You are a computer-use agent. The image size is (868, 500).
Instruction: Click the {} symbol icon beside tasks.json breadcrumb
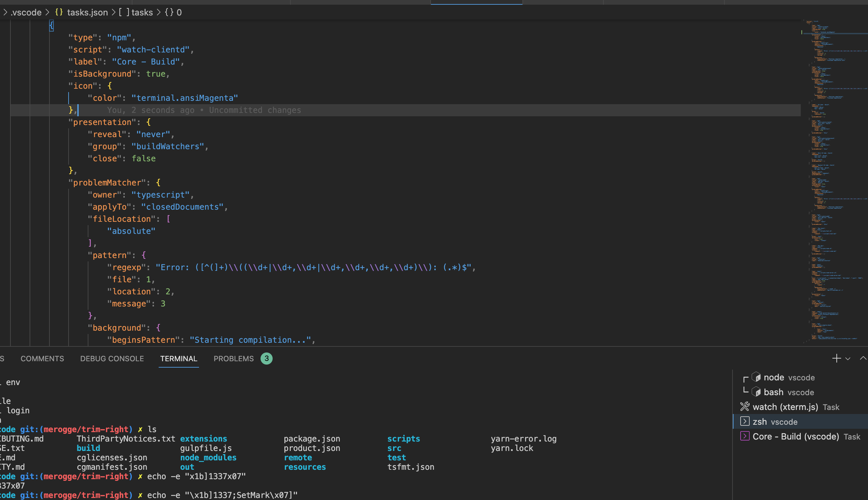(59, 12)
